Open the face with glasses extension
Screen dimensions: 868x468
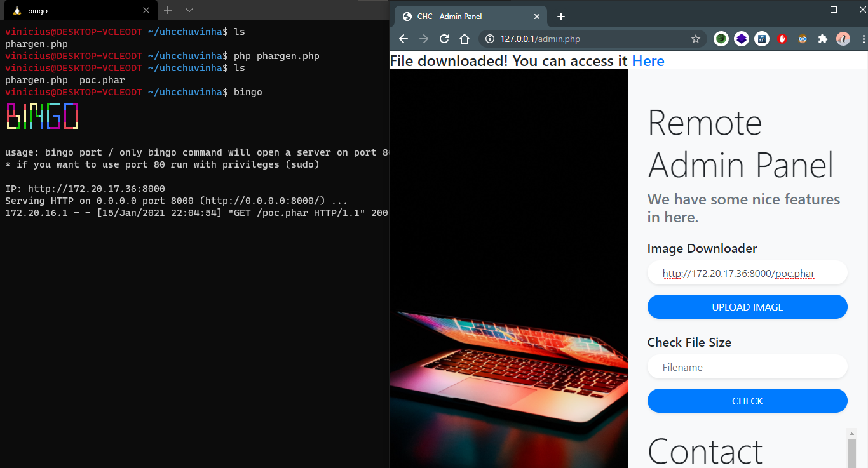pyautogui.click(x=803, y=39)
